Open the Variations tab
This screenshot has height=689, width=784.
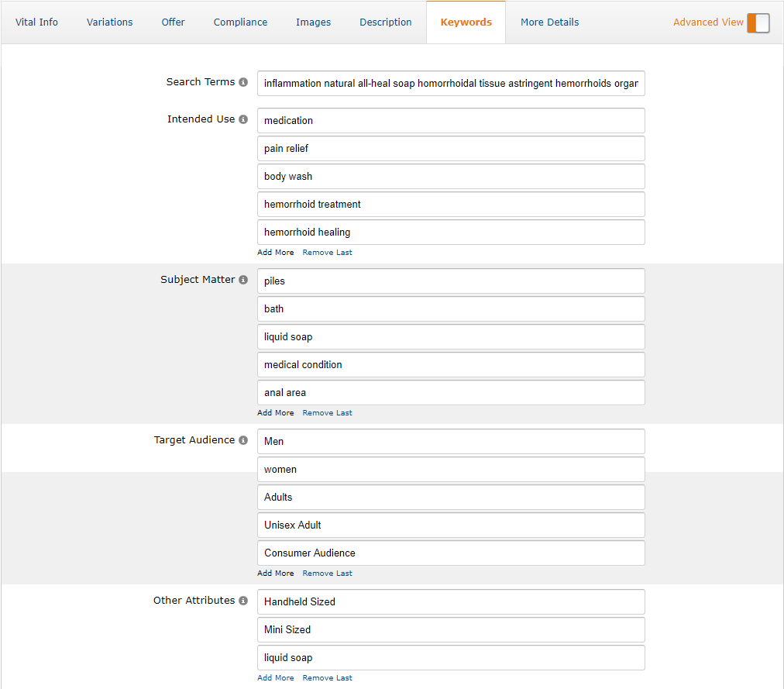pos(109,22)
